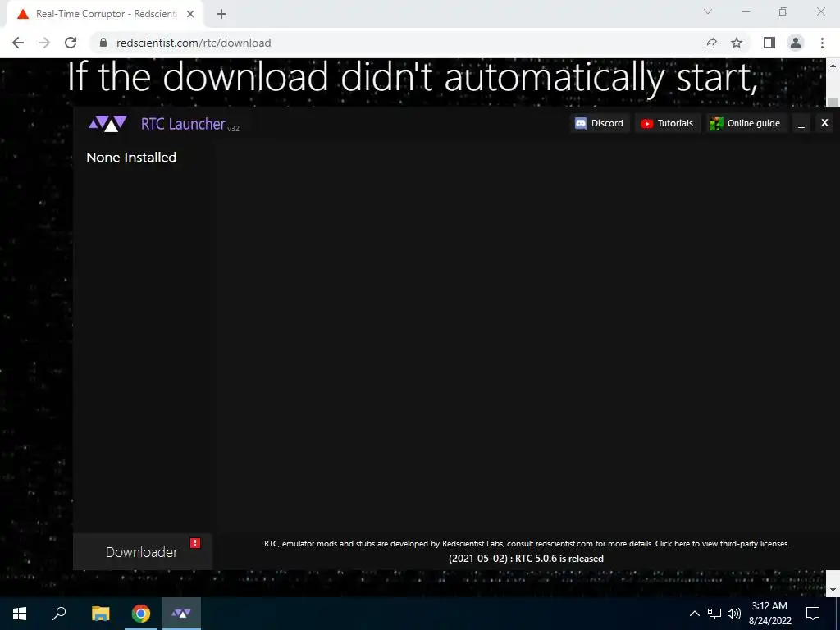
Task: Open the network status tray icon
Action: (714, 614)
